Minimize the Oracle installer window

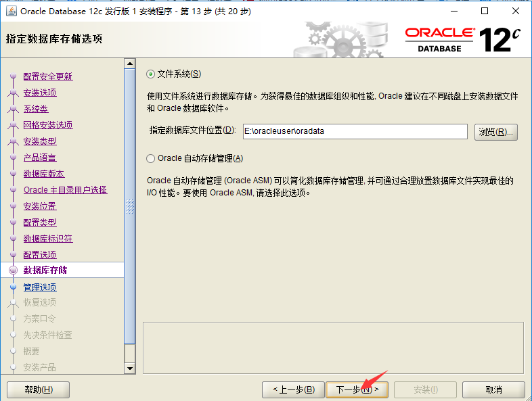pyautogui.click(x=454, y=11)
